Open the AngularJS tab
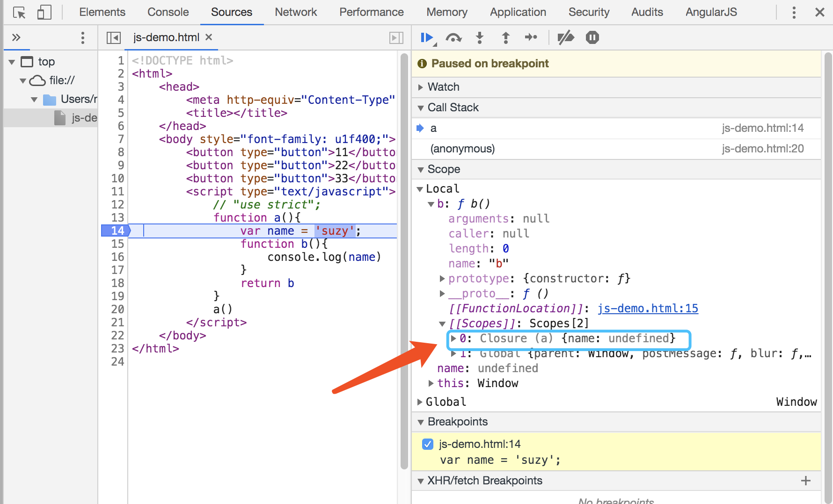The height and width of the screenshot is (504, 833). pyautogui.click(x=711, y=12)
